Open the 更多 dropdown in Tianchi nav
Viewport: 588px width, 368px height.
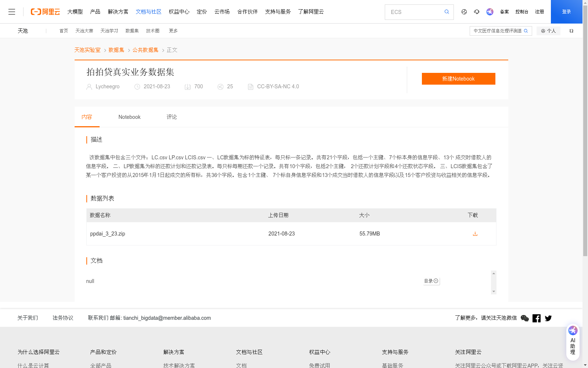click(x=173, y=31)
